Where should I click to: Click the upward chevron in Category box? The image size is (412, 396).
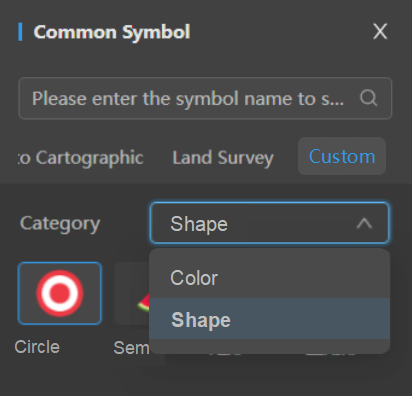coord(364,223)
